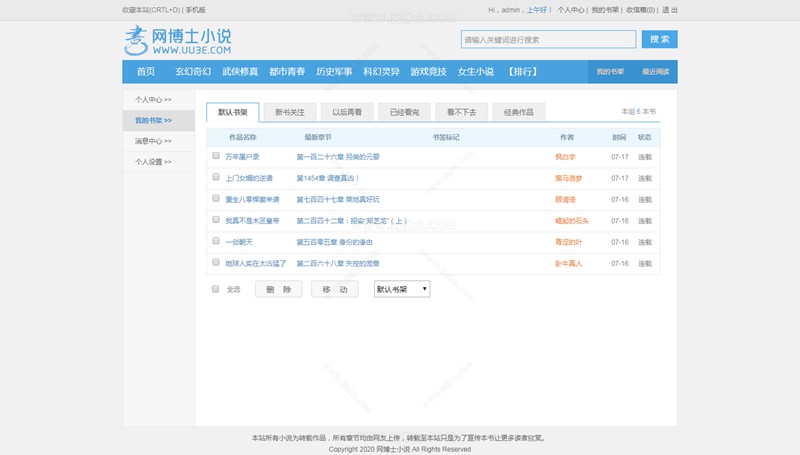
Task: Click 个人中心 in the top user bar
Action: coord(570,10)
